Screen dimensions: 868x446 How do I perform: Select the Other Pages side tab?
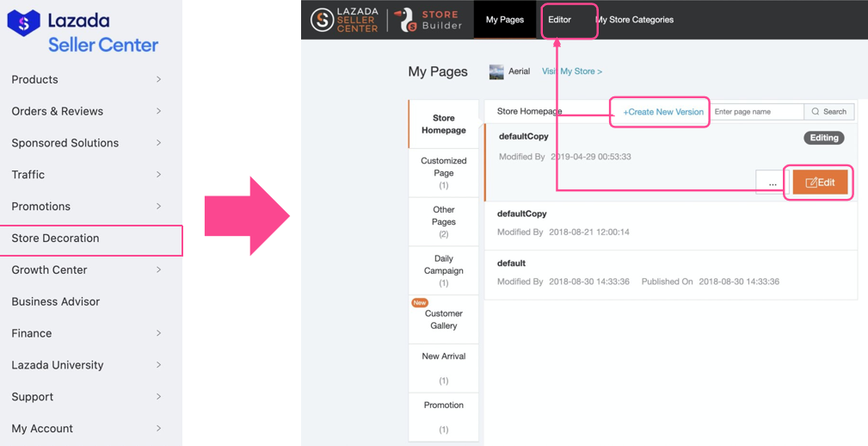[x=443, y=221]
